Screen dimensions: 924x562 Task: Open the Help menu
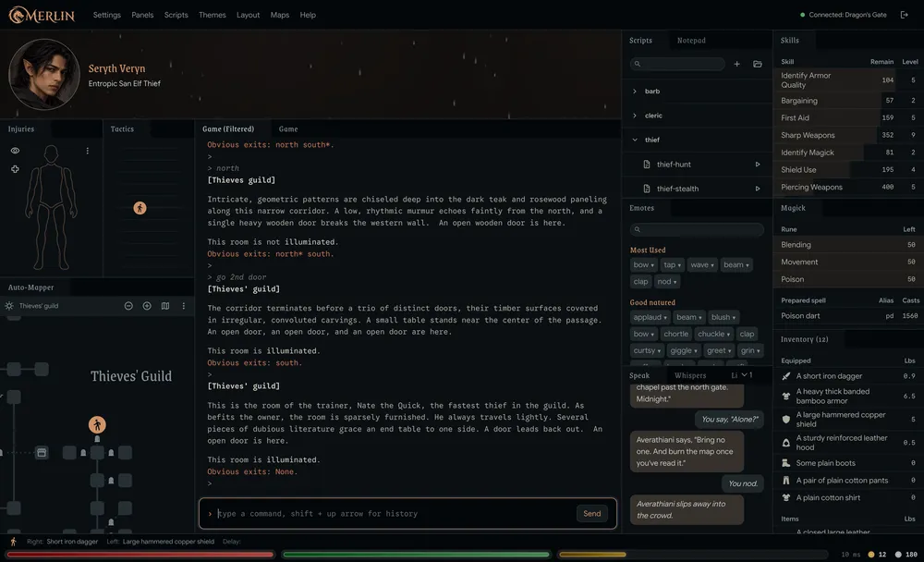(308, 16)
